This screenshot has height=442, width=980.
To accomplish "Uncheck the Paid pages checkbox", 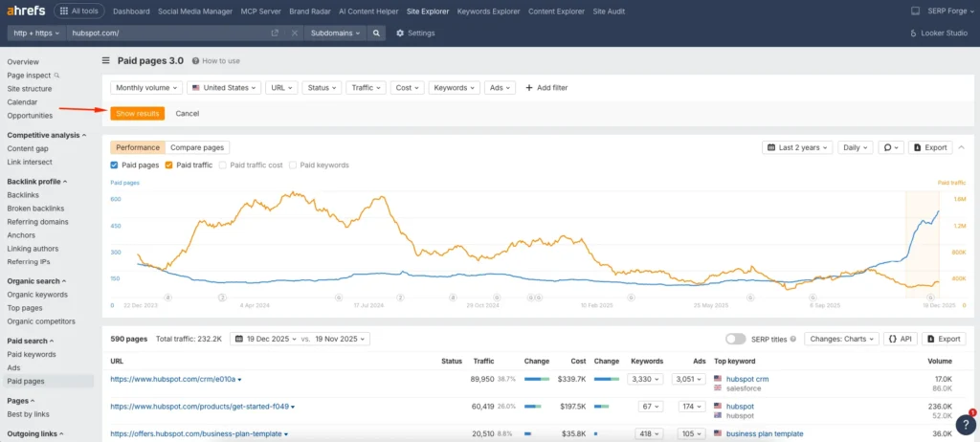I will pos(115,166).
